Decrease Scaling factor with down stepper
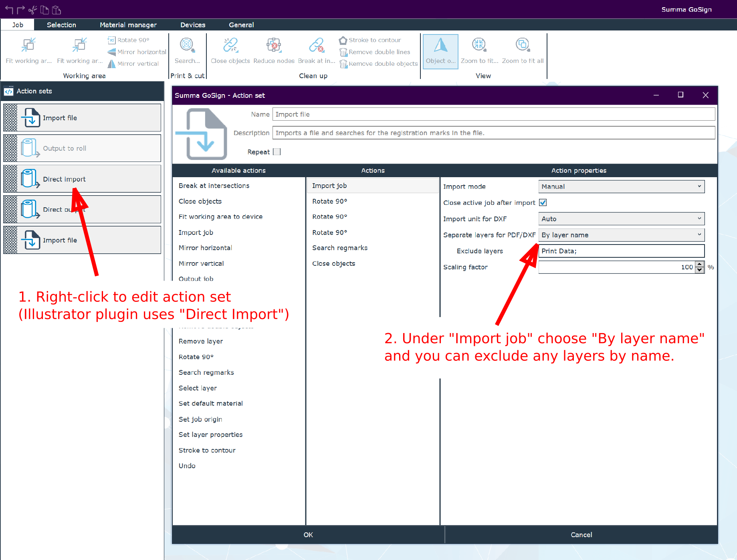This screenshot has width=737, height=560. point(700,270)
